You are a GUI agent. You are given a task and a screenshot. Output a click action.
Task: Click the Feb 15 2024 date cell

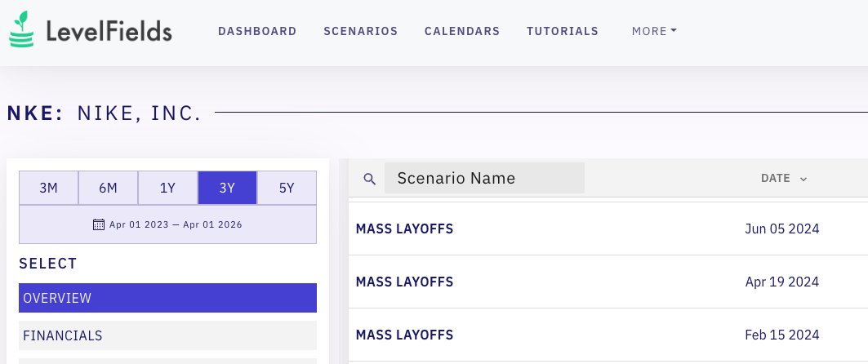tap(782, 335)
